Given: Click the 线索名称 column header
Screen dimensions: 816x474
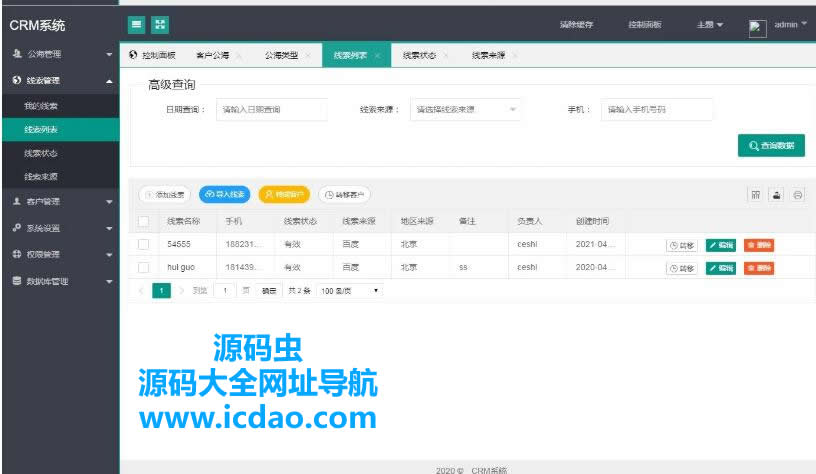Looking at the screenshot, I should click(184, 222).
